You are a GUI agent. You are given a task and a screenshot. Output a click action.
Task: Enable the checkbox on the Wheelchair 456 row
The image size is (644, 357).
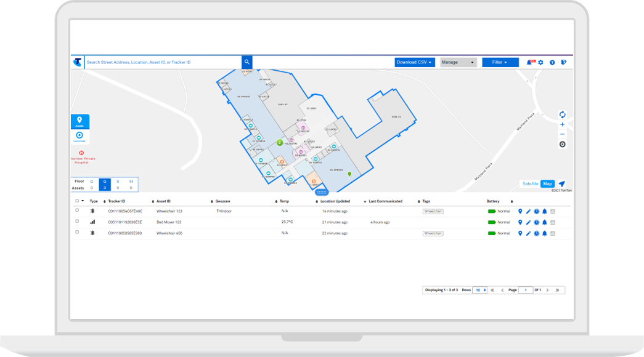(x=77, y=233)
